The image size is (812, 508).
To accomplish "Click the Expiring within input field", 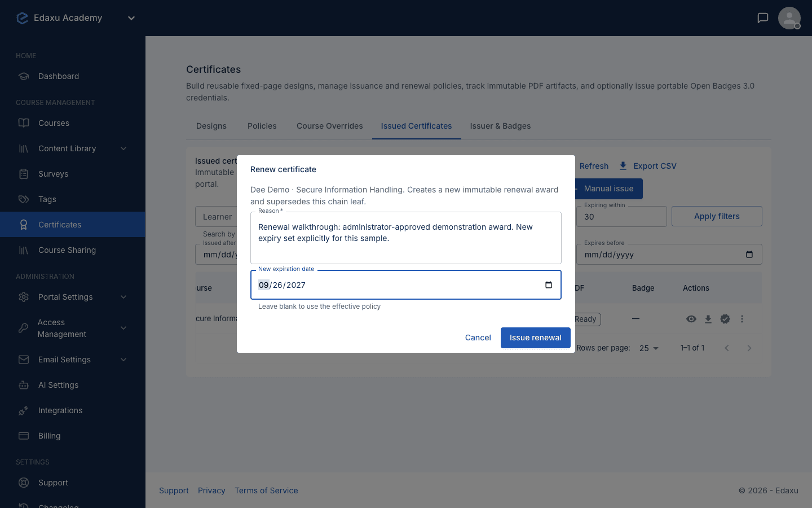I will click(621, 217).
